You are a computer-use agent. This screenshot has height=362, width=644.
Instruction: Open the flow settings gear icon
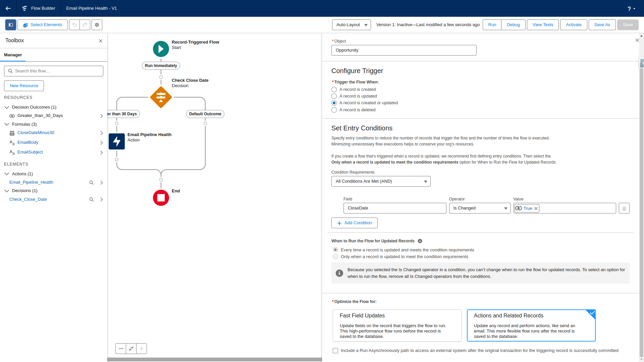pyautogui.click(x=97, y=24)
